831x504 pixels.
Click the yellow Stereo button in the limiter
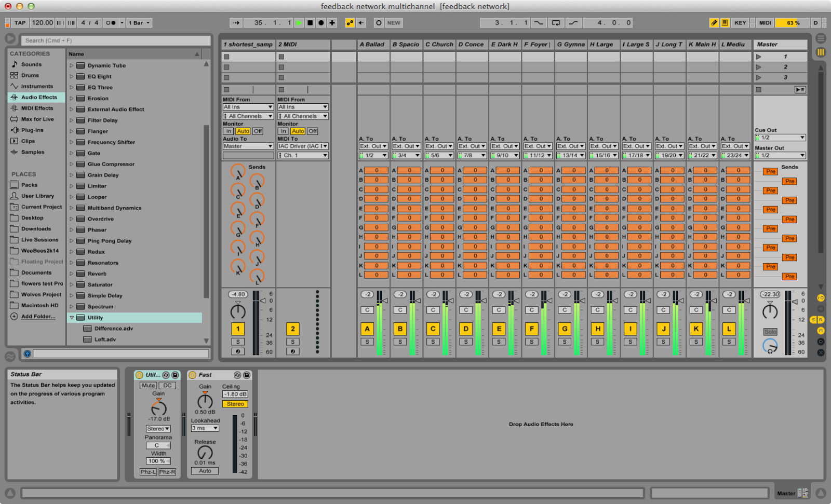[235, 404]
